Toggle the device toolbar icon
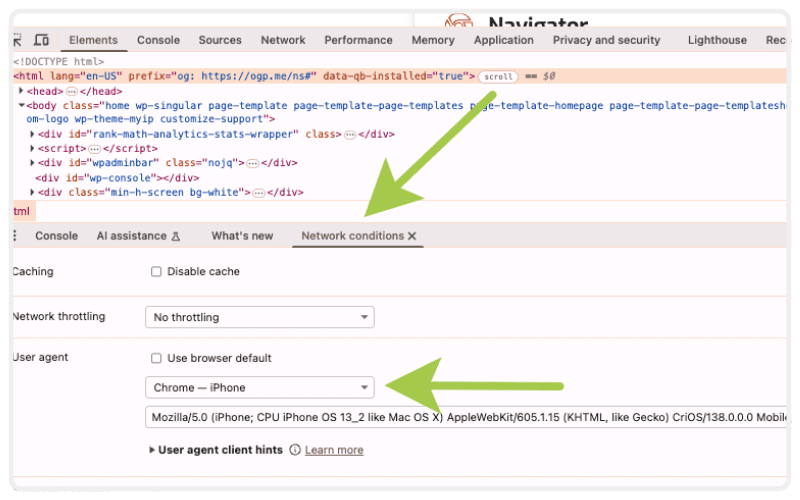 pos(41,40)
